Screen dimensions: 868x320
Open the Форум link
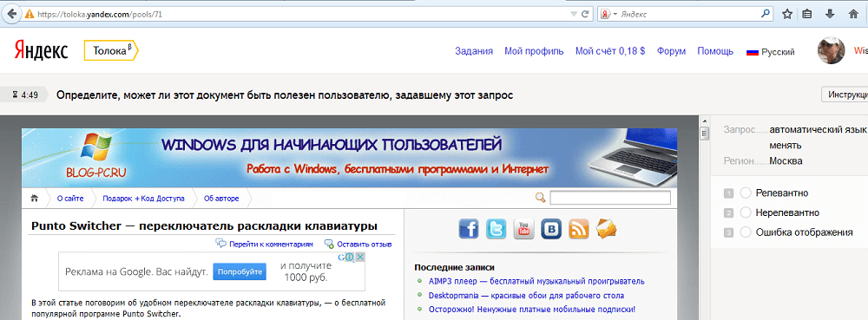click(x=672, y=51)
